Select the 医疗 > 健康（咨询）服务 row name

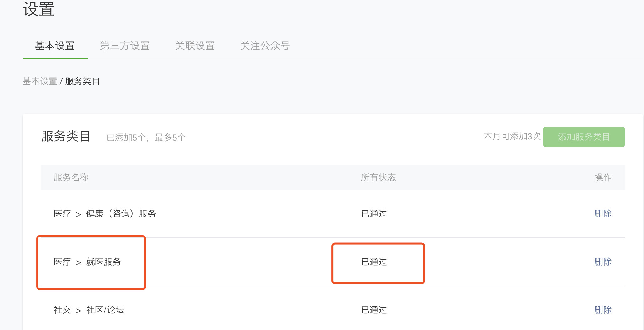coord(105,214)
